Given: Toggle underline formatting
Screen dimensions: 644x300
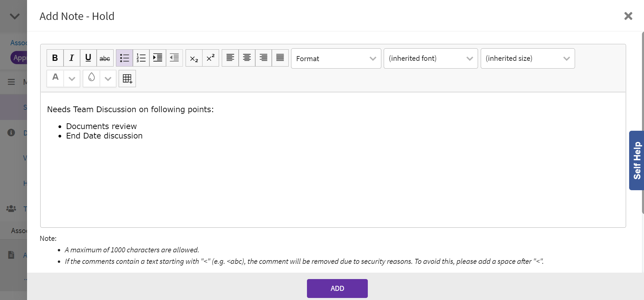Looking at the screenshot, I should click(88, 58).
